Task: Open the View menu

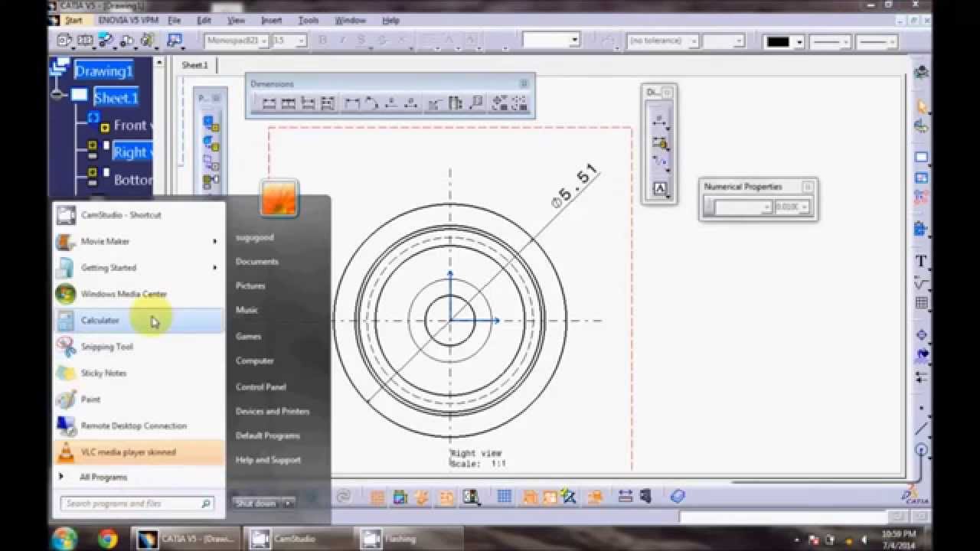Action: (236, 21)
